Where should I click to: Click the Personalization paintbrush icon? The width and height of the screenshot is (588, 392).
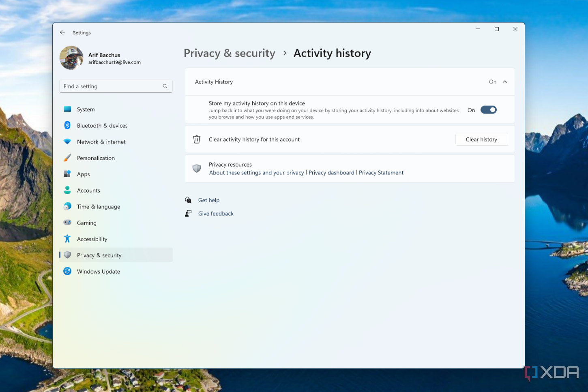(x=67, y=158)
